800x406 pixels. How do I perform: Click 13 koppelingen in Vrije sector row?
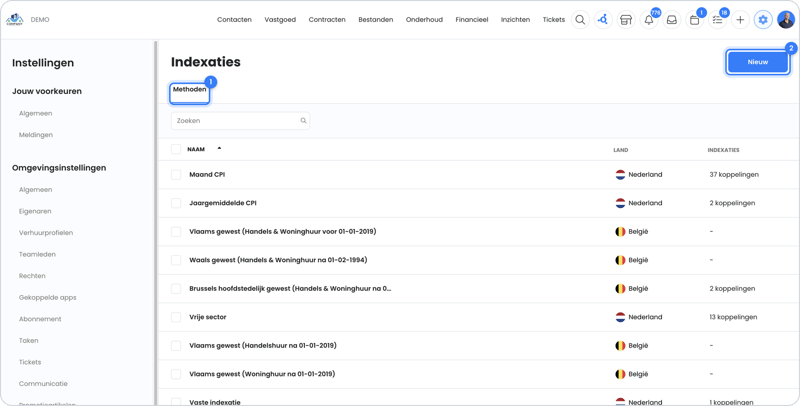click(x=733, y=317)
